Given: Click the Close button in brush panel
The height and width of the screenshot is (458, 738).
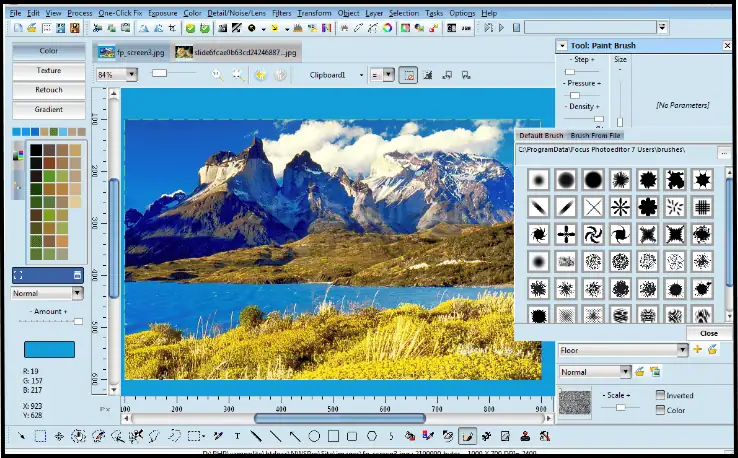Looking at the screenshot, I should (708, 333).
